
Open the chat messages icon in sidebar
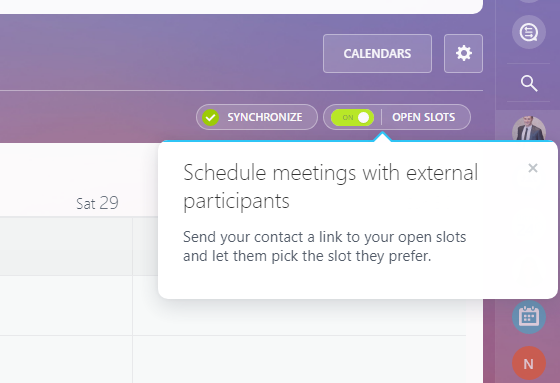coord(529,32)
